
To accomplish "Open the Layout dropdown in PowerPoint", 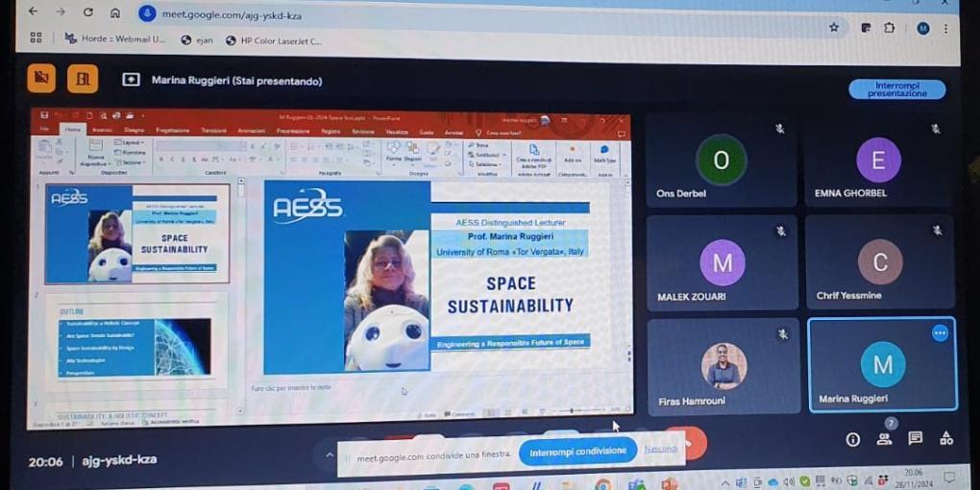I will click(x=129, y=142).
